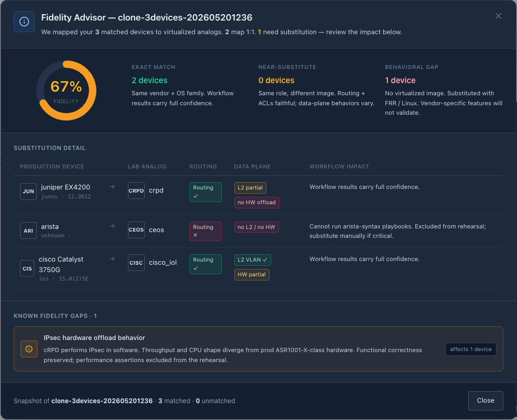Click 'juniper EX4200' device name
Image resolution: width=517 pixels, height=420 pixels.
pos(65,187)
